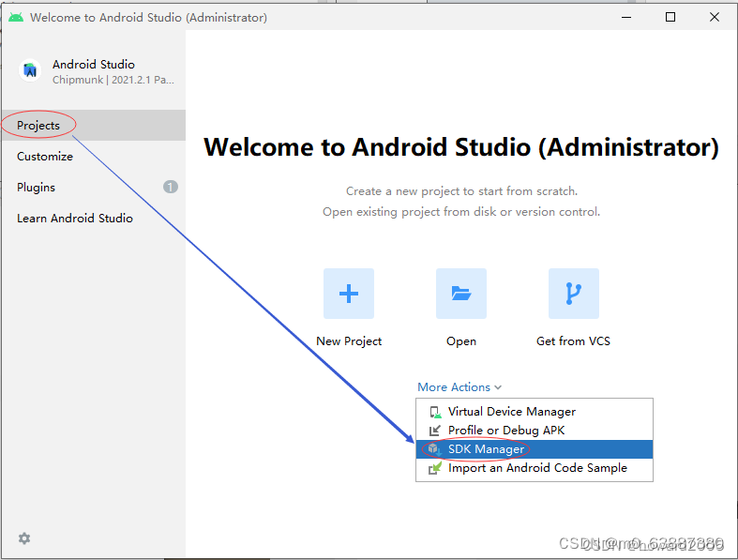Choose Profile or Debug APK

(x=535, y=431)
